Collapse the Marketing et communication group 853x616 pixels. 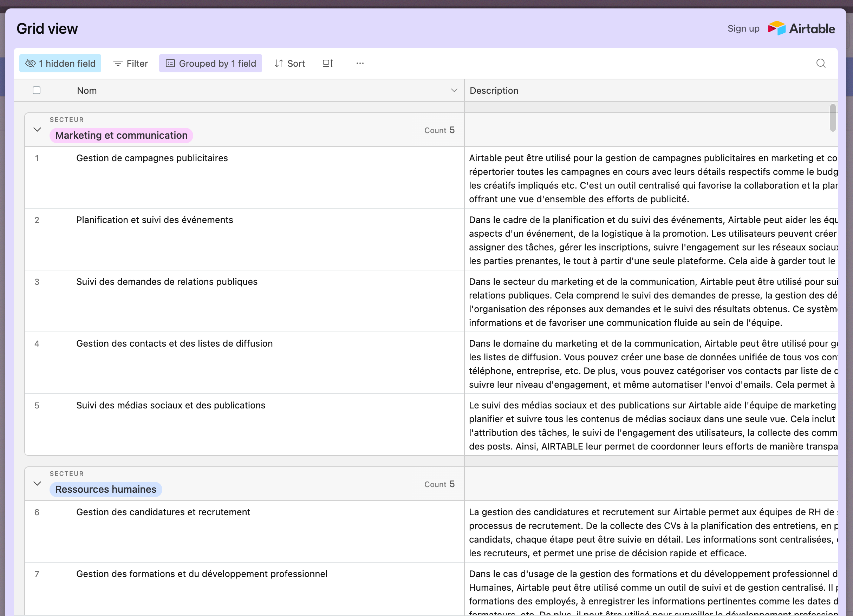pyautogui.click(x=37, y=129)
